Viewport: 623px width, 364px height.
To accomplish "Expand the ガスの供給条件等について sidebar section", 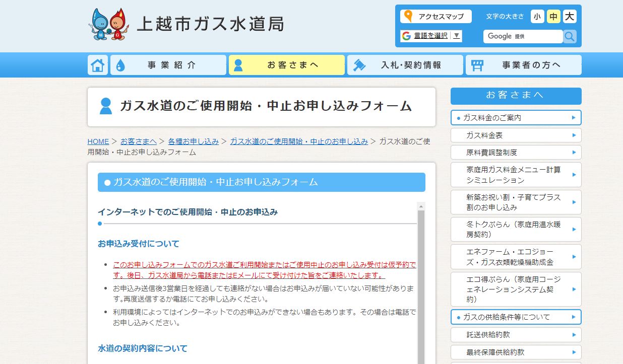I will coord(516,317).
